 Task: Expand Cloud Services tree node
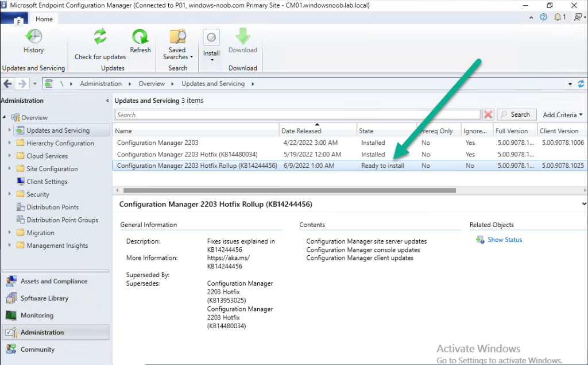click(x=9, y=155)
